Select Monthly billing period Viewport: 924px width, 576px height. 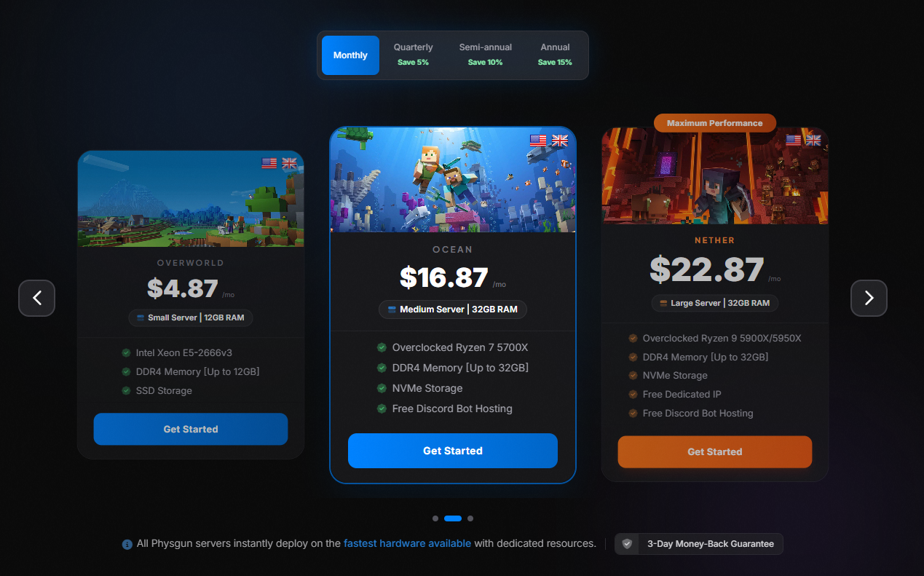tap(350, 55)
